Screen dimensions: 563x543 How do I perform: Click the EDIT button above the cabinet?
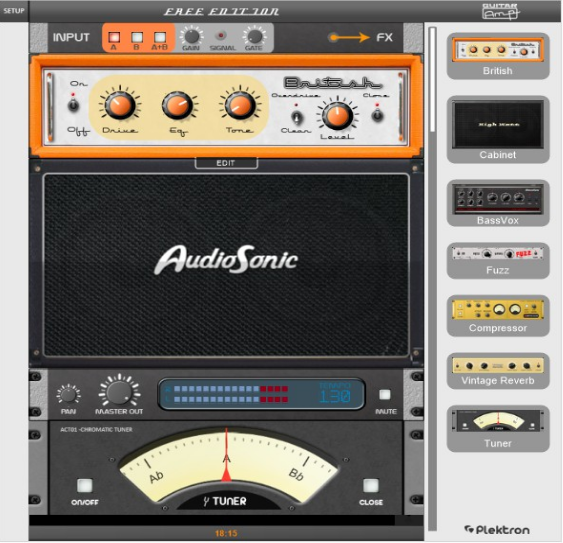coord(226,163)
